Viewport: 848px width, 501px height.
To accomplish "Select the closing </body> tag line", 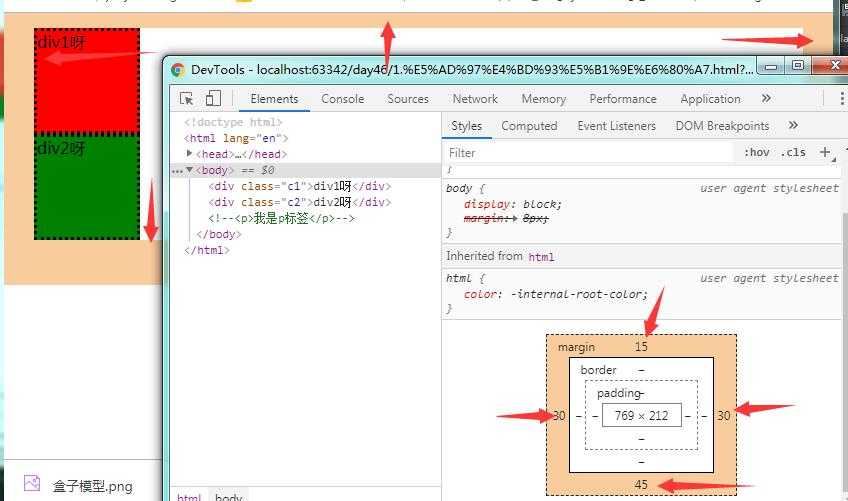I will tap(219, 234).
